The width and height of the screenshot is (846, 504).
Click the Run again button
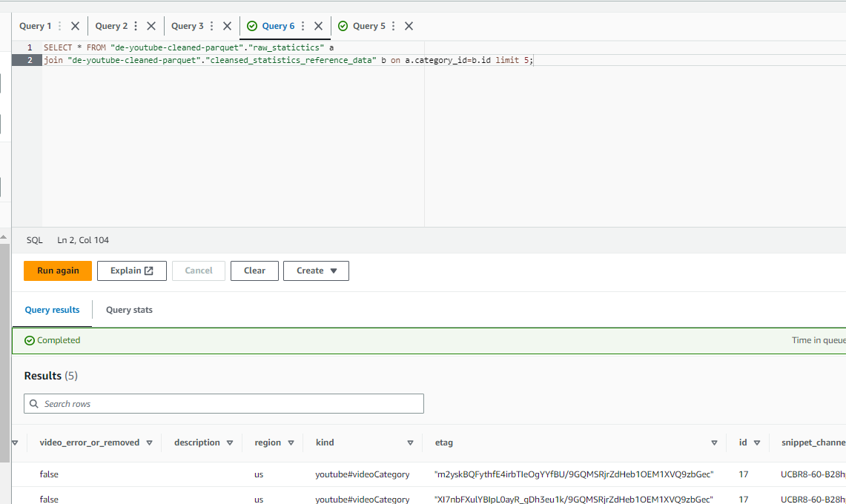57,271
